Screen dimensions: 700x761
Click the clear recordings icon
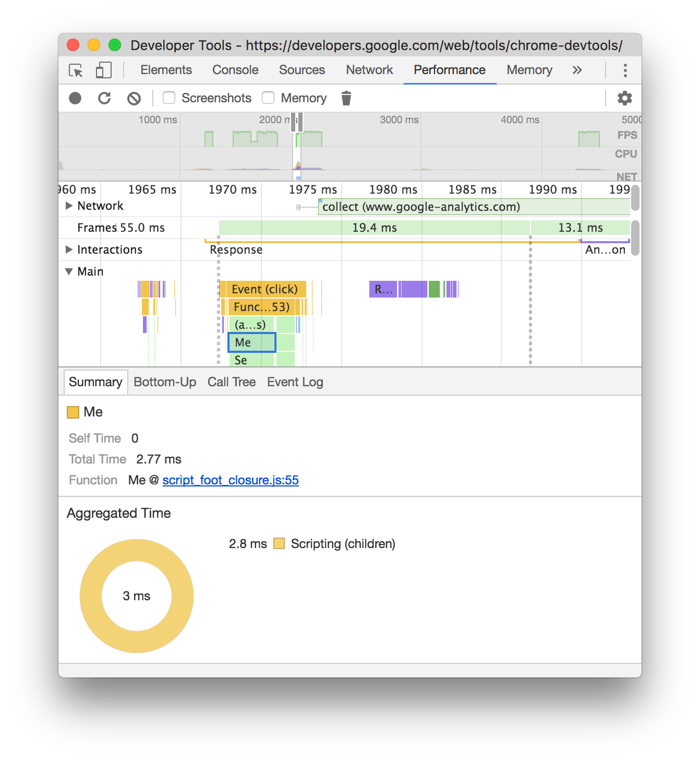[134, 98]
